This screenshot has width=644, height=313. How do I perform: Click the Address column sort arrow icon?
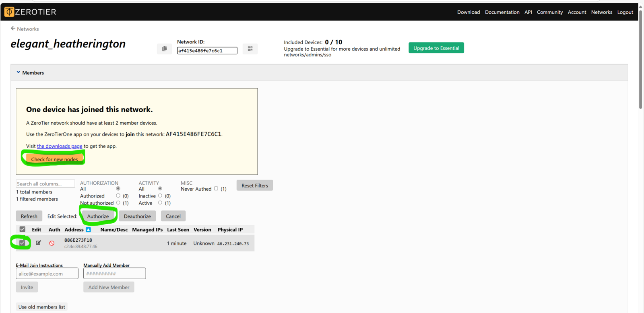coord(88,230)
